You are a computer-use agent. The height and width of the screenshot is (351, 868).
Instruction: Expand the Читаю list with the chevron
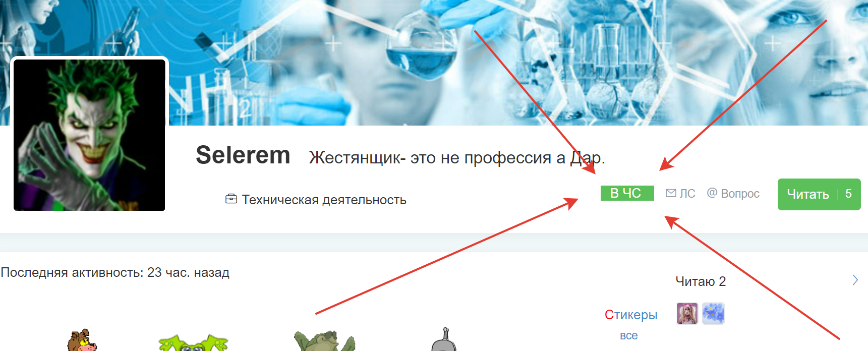coord(855,280)
